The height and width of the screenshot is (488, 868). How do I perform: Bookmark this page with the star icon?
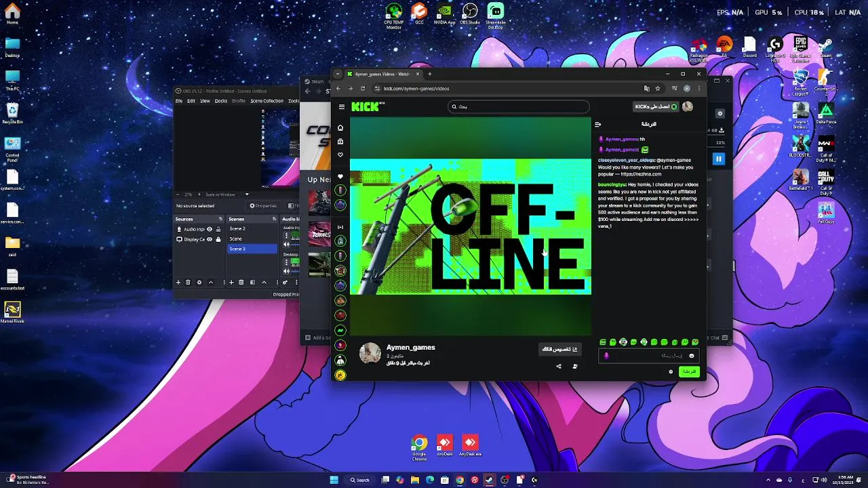657,88
